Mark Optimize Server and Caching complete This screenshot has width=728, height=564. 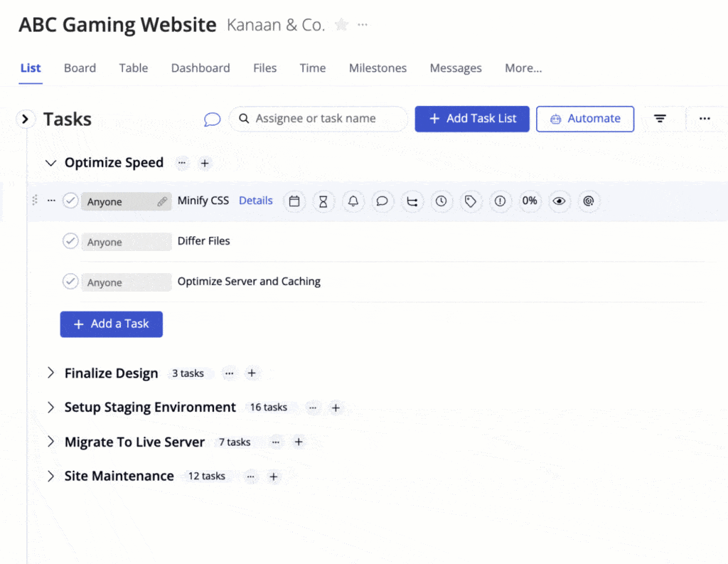coord(70,282)
